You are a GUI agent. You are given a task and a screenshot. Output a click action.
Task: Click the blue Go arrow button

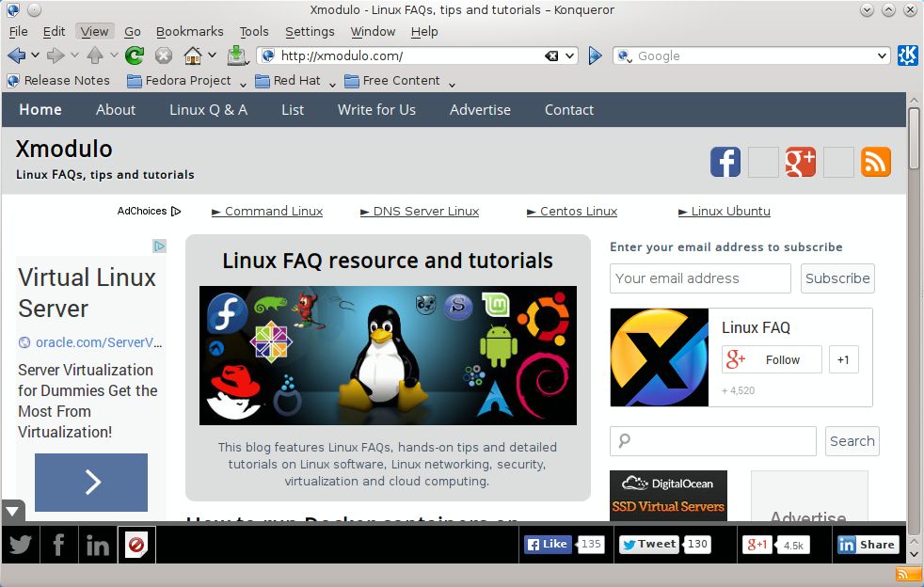tap(596, 56)
